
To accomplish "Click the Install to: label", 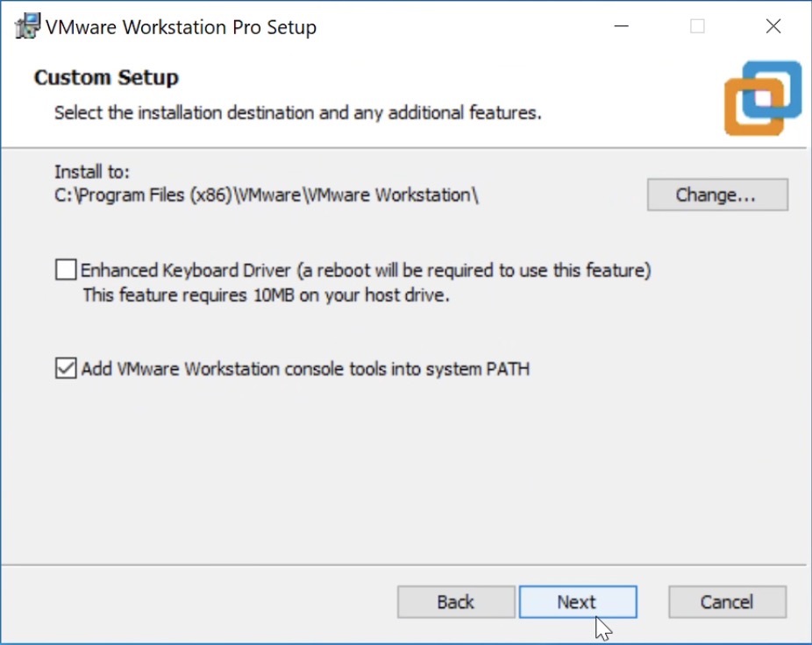I will (92, 172).
